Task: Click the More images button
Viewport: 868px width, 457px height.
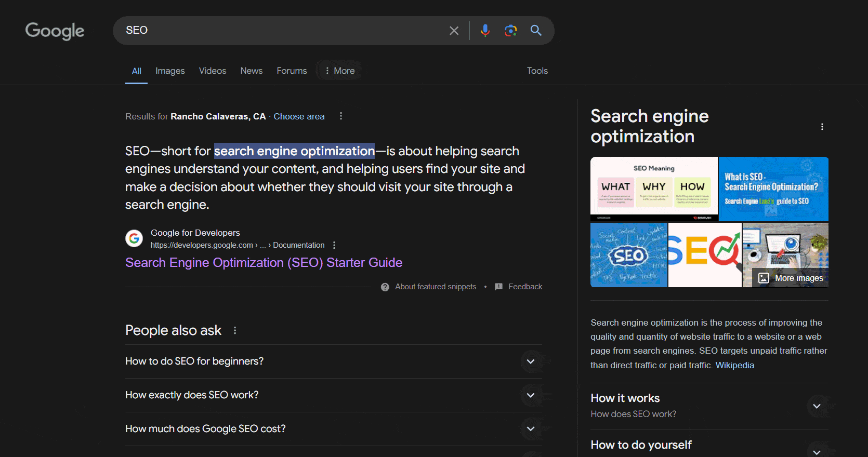Action: (791, 278)
